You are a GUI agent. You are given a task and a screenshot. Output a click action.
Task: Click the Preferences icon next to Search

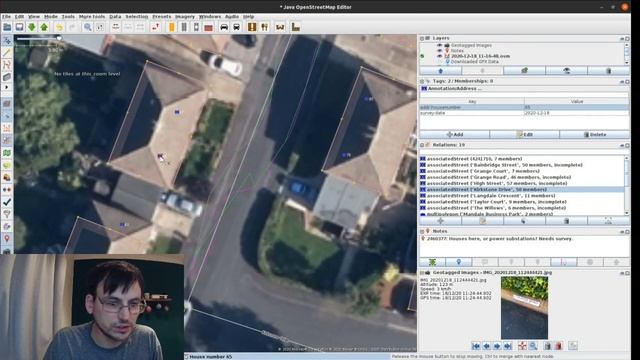point(100,27)
